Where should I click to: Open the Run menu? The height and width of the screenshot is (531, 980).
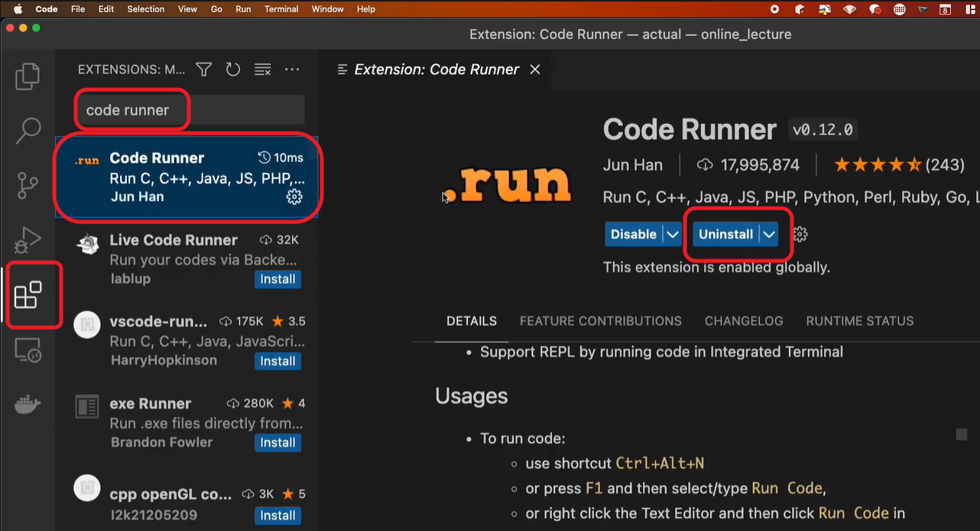click(243, 9)
